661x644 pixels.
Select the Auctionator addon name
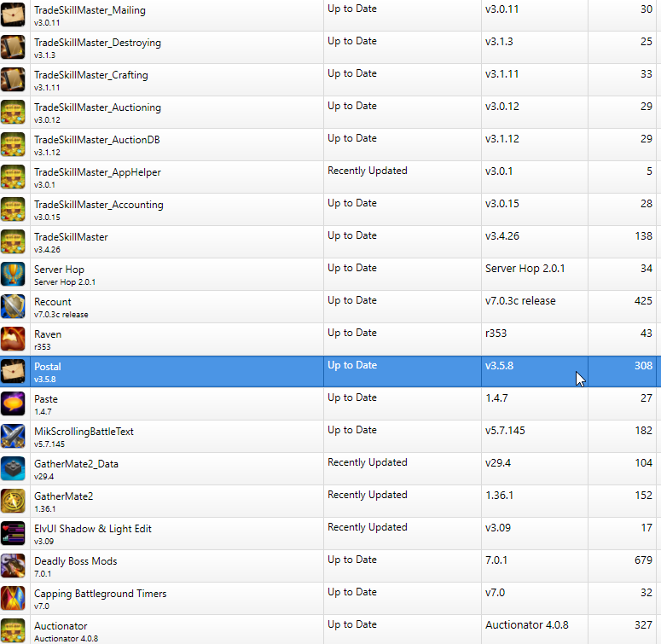pyautogui.click(x=61, y=626)
